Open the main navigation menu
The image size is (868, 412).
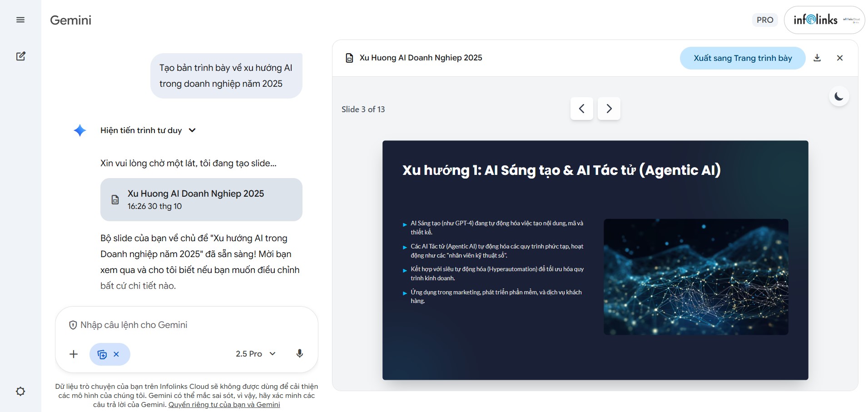20,20
